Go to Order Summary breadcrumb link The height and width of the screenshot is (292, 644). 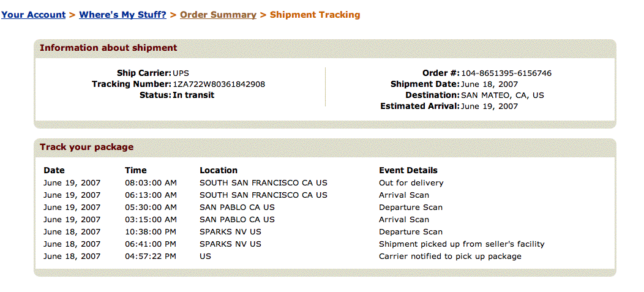coord(218,15)
